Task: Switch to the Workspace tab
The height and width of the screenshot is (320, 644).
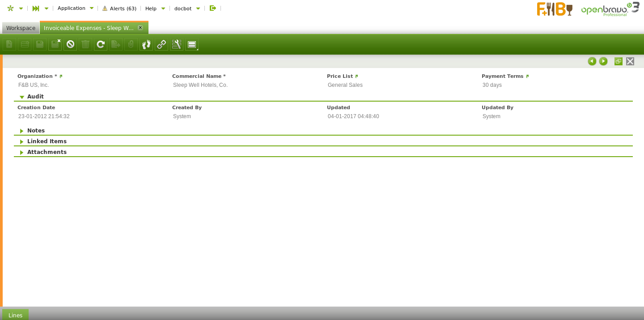Action: click(x=21, y=28)
